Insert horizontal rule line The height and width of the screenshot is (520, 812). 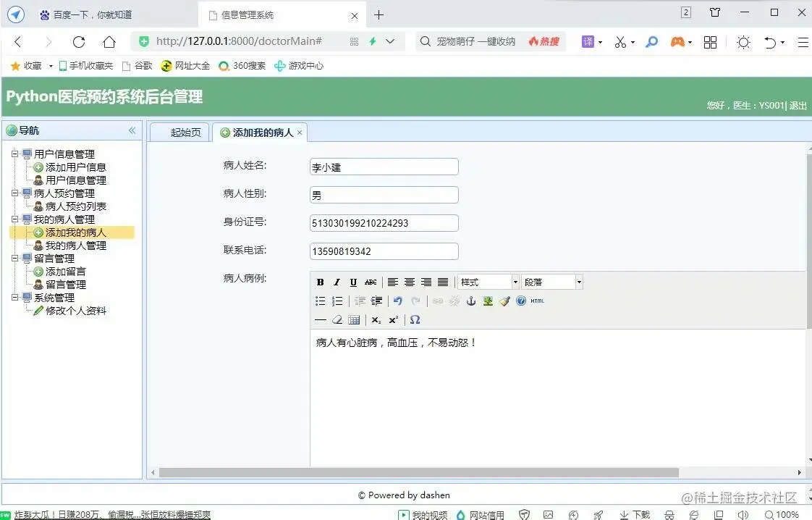pyautogui.click(x=320, y=320)
